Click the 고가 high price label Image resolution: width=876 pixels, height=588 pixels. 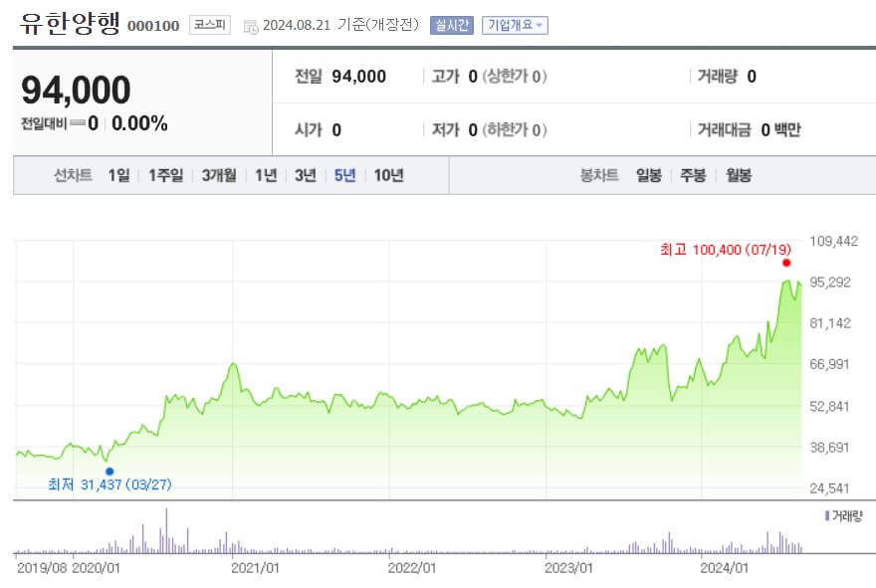[x=445, y=77]
